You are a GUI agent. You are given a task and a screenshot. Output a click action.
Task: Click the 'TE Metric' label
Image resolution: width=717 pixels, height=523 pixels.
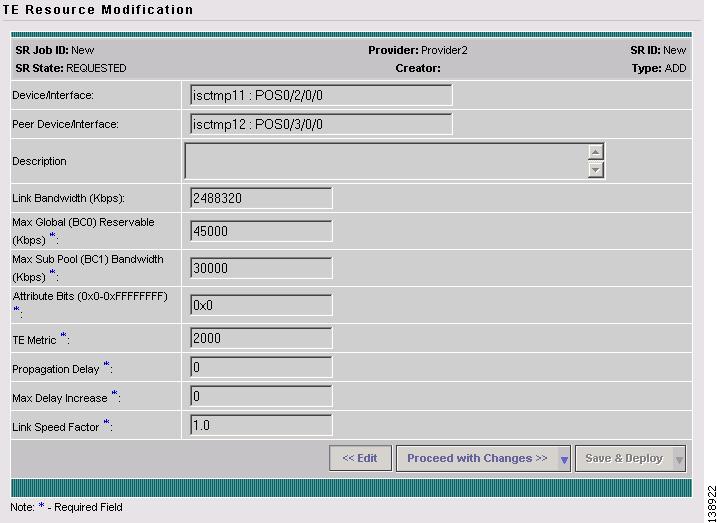click(34, 340)
